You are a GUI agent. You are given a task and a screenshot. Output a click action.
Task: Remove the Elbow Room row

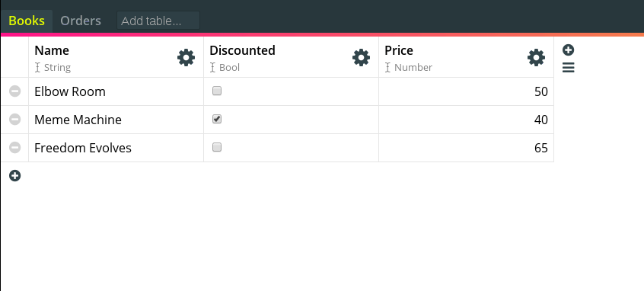[x=14, y=91]
